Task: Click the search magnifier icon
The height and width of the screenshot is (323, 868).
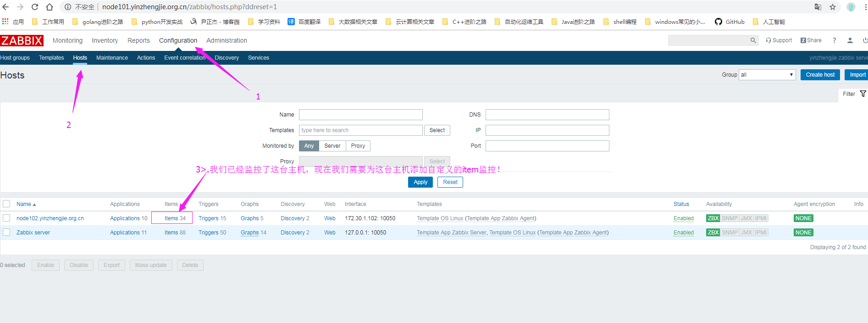Action: click(x=753, y=40)
